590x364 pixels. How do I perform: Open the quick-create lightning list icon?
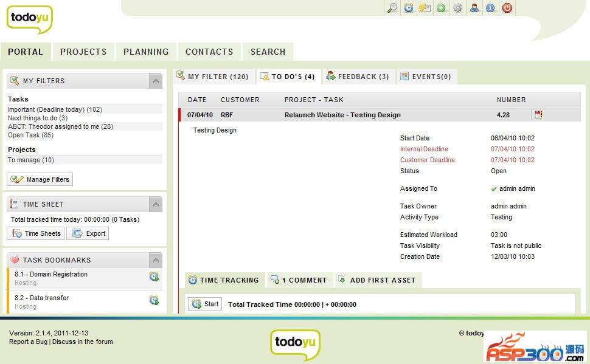(425, 8)
